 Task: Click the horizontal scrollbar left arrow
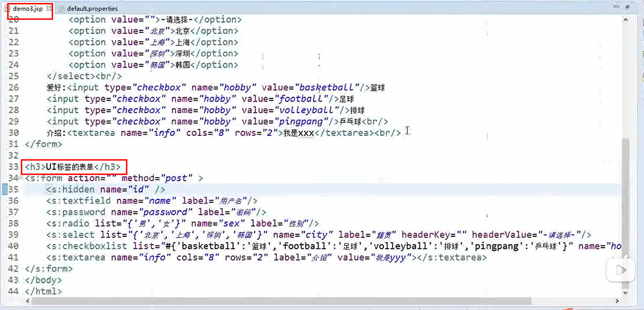[28, 301]
